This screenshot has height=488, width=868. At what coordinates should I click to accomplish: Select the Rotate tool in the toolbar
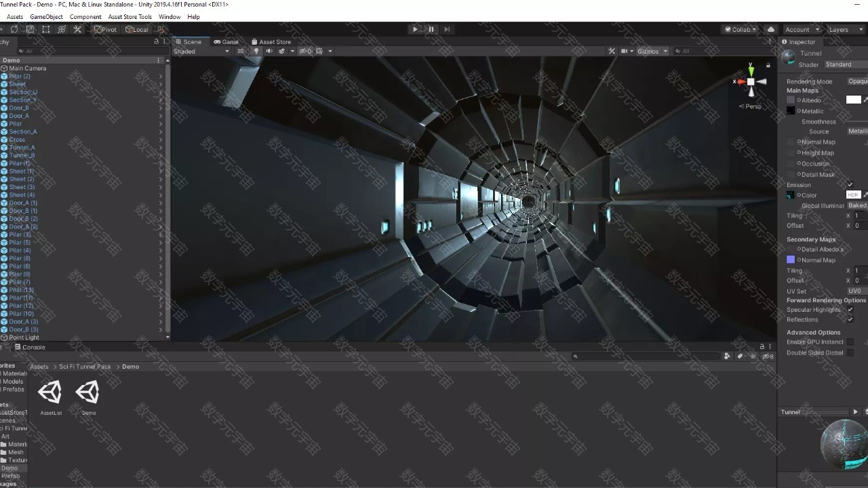(x=14, y=29)
